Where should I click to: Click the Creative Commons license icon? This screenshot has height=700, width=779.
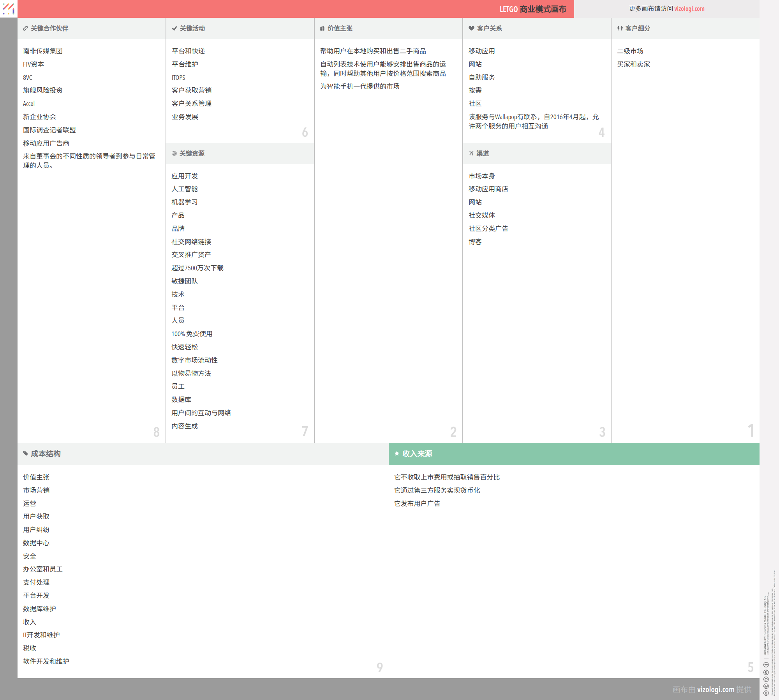coord(766,693)
